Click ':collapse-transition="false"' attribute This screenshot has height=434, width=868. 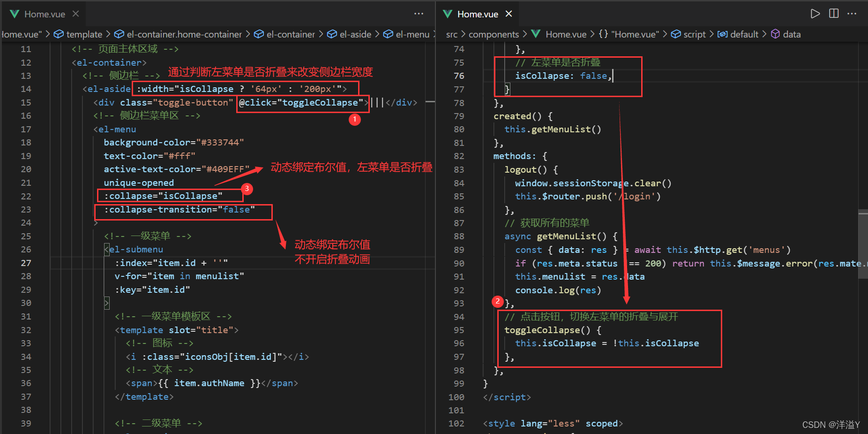point(180,210)
